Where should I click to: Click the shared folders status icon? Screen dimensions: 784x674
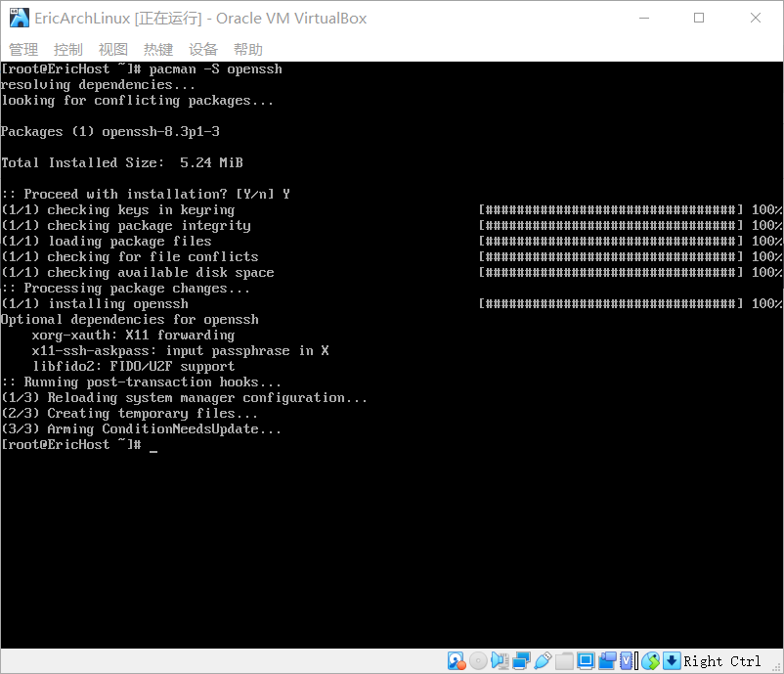[x=564, y=660]
